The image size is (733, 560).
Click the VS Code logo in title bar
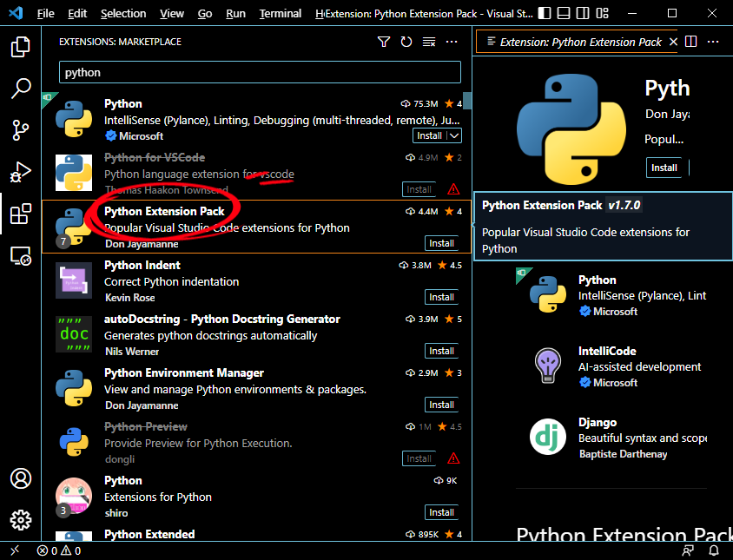point(16,13)
